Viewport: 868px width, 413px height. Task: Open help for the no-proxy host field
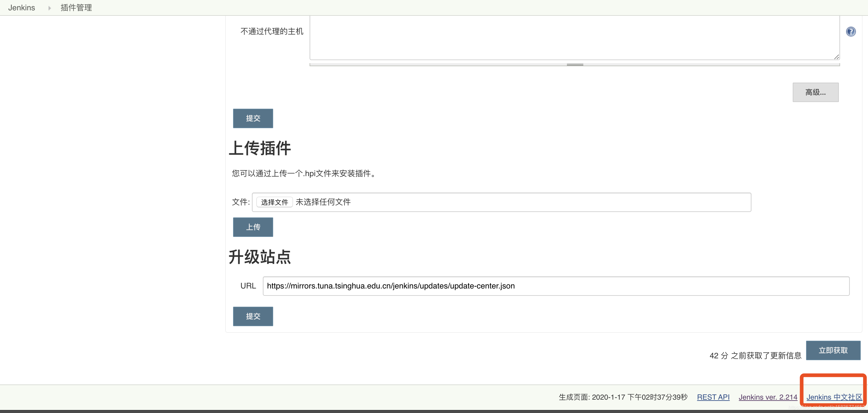(850, 31)
